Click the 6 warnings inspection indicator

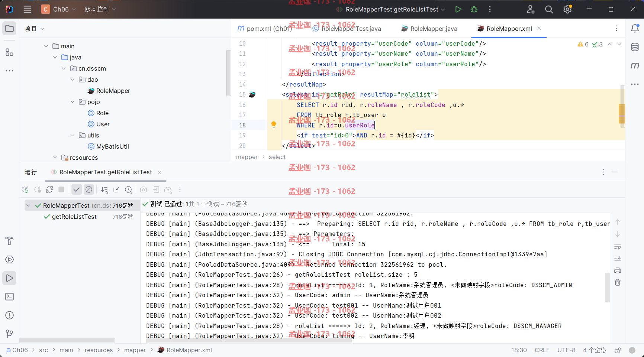coord(583,44)
